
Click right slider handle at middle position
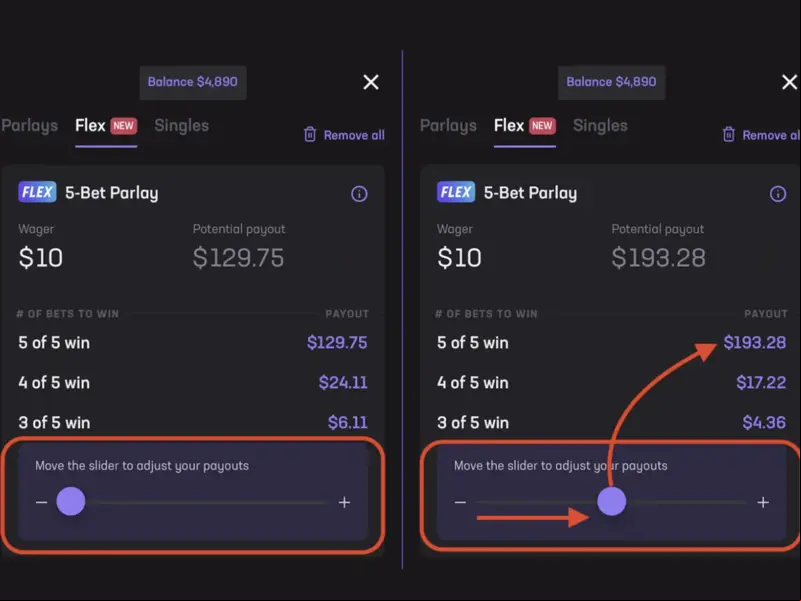(611, 501)
